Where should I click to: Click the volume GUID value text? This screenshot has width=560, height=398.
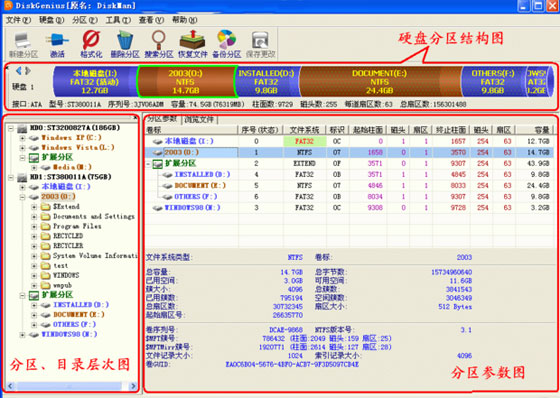292,365
